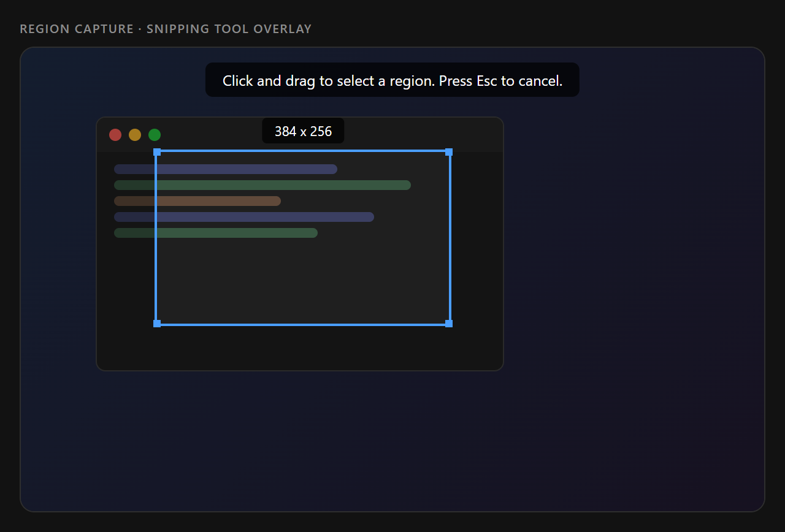Click the top-left selection resize handle
This screenshot has height=532, width=785.
tap(157, 152)
